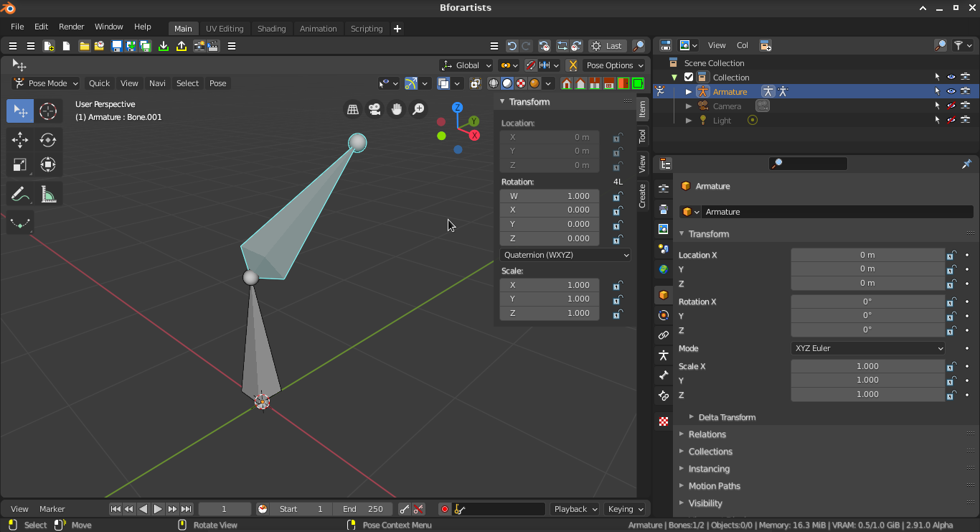Viewport: 980px width, 532px height.
Task: Click the pan hand navigation icon
Action: 397,109
